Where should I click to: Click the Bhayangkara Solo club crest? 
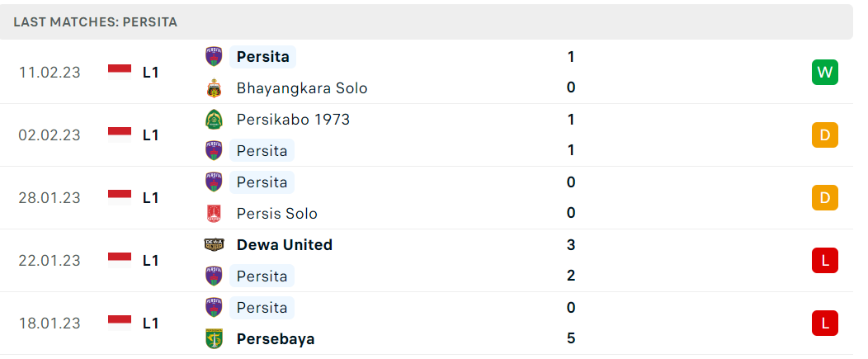[214, 88]
